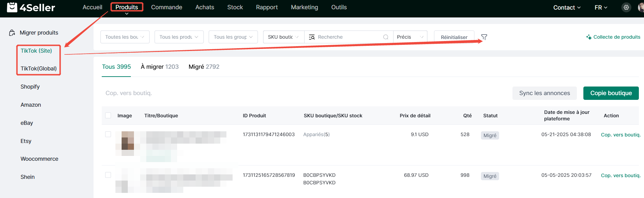Select Shein in the sidebar
This screenshot has width=644, height=198.
28,177
